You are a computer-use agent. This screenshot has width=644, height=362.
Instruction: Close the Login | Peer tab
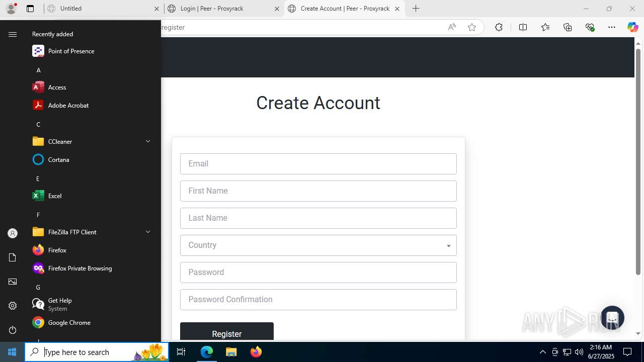277,9
